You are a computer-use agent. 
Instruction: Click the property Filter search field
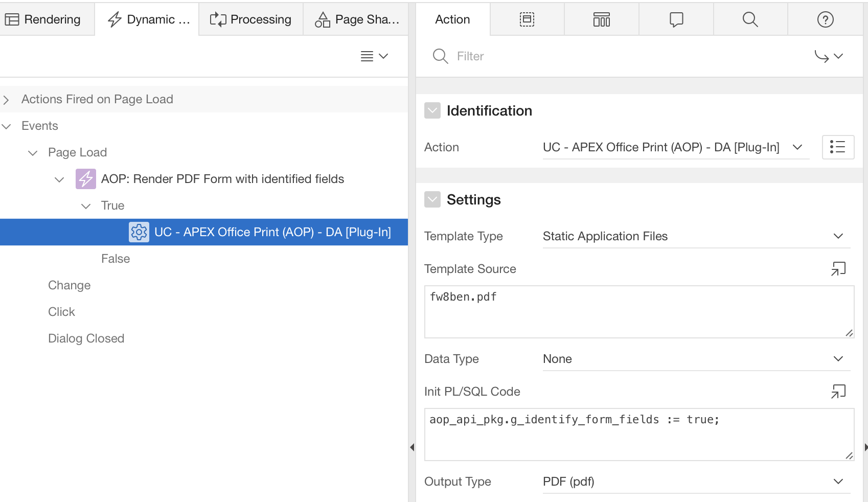[x=613, y=56]
